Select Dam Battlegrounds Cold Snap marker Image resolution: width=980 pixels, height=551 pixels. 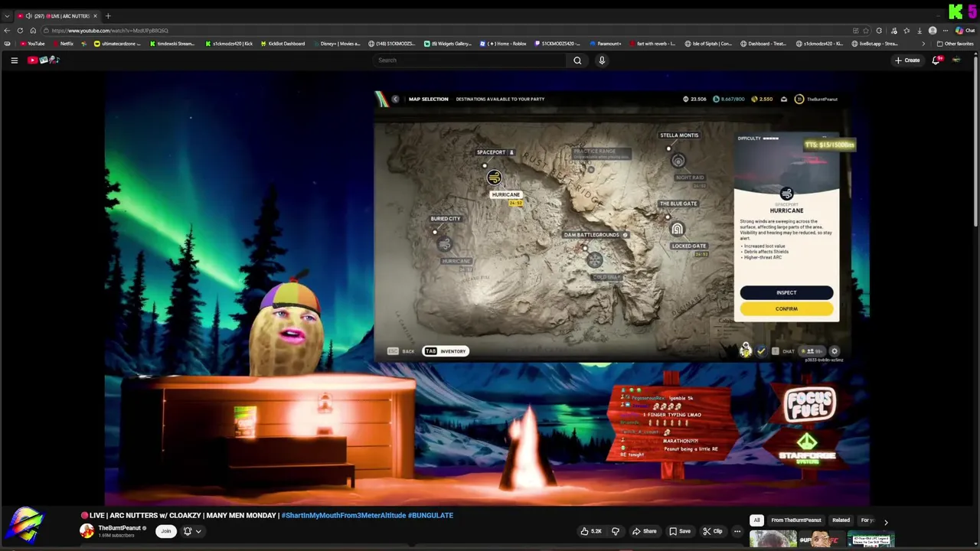click(595, 260)
